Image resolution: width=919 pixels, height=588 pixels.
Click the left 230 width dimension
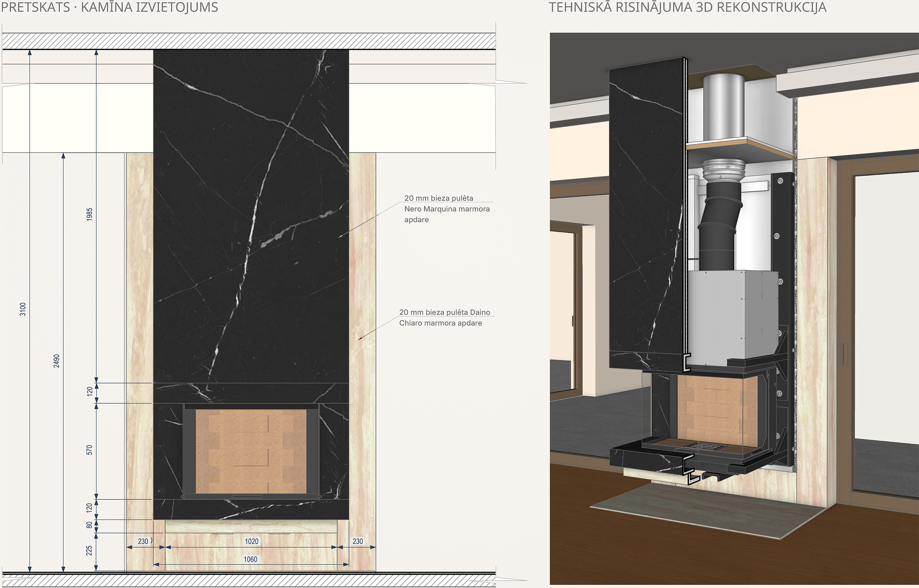tap(143, 541)
